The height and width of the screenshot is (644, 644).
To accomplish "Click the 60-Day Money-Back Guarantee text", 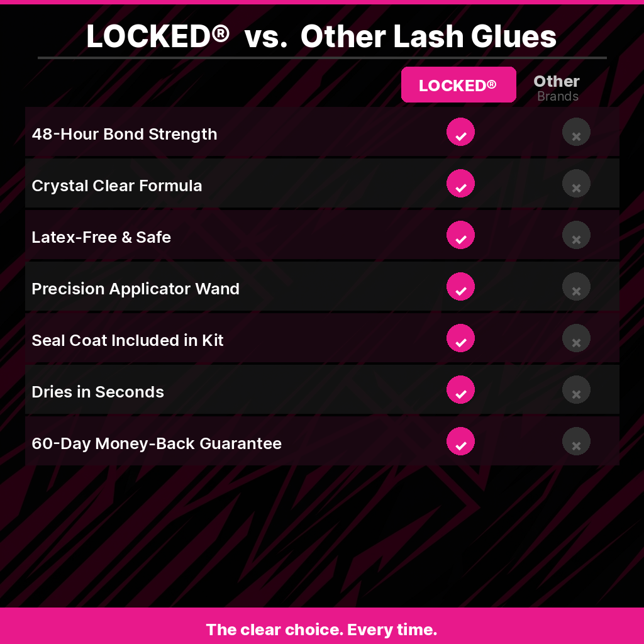I will (157, 443).
